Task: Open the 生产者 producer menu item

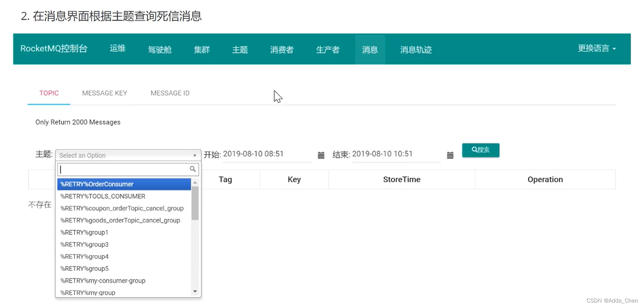Action: pos(328,50)
